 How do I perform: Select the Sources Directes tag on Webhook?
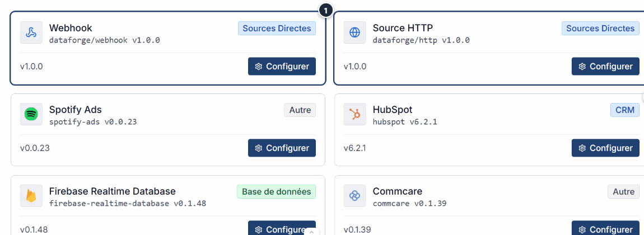pyautogui.click(x=277, y=29)
